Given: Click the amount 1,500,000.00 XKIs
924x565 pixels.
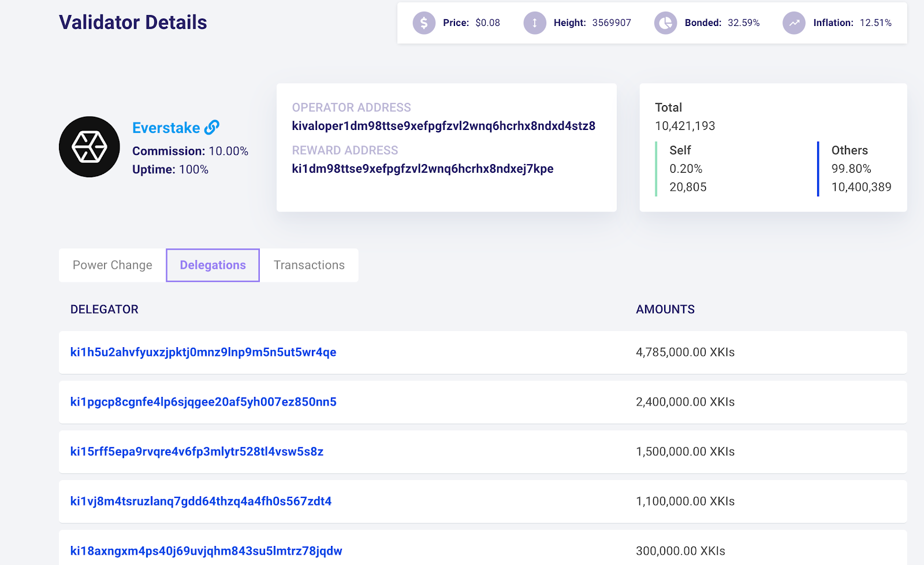Looking at the screenshot, I should tap(685, 451).
